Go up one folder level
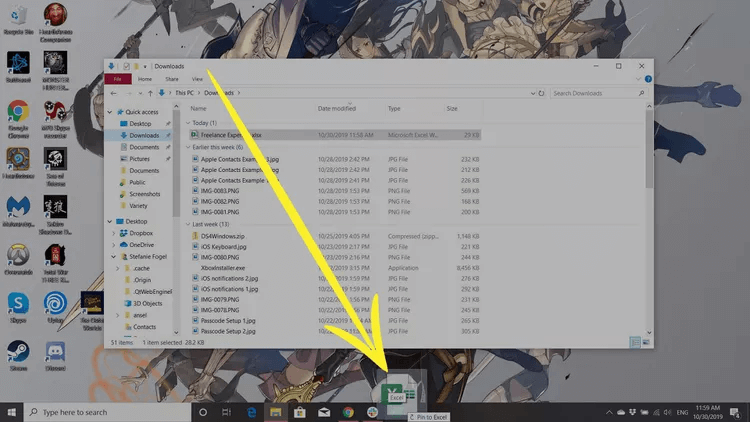Viewport: 750px width, 422px height. 150,93
